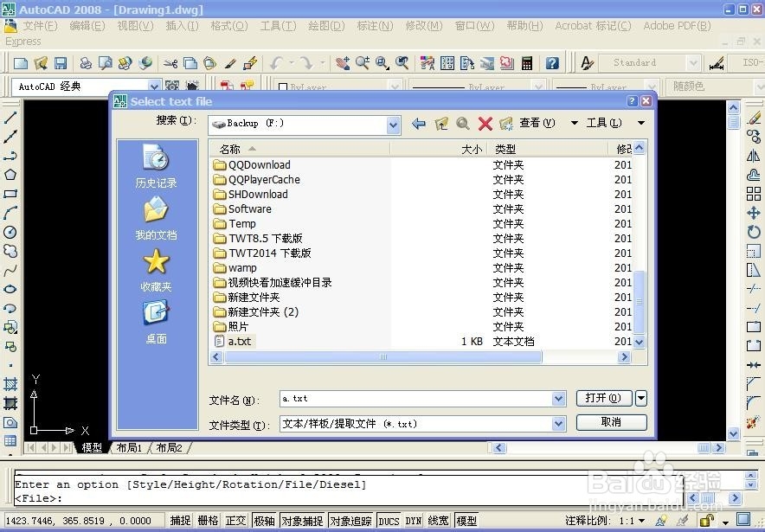This screenshot has height=532, width=765.
Task: Click the QuickCalc calculator icon
Action: (x=527, y=63)
